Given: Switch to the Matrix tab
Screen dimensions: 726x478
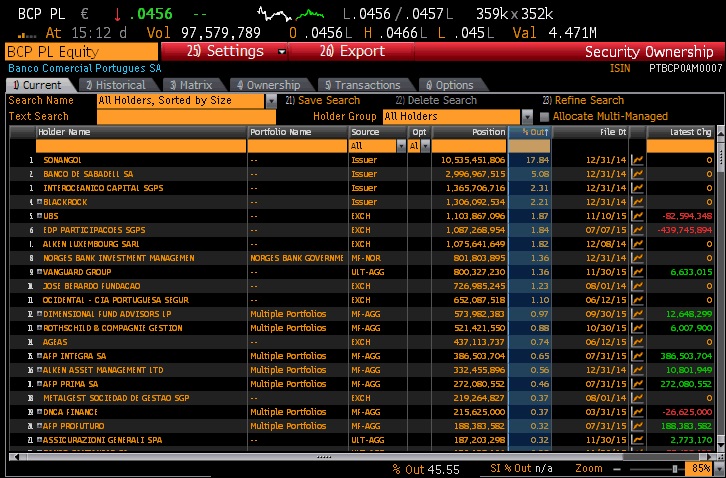Looking at the screenshot, I should point(193,85).
